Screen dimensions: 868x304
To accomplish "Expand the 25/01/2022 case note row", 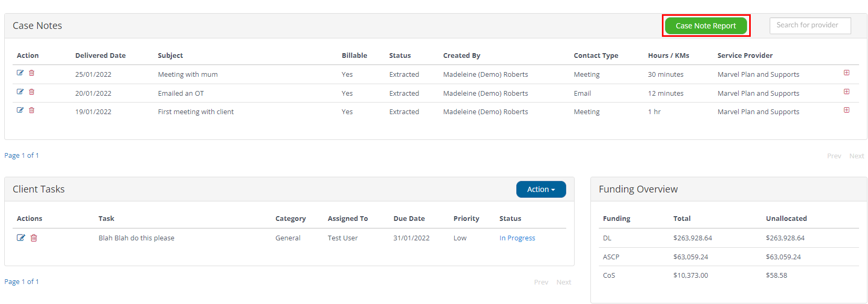I will click(846, 73).
